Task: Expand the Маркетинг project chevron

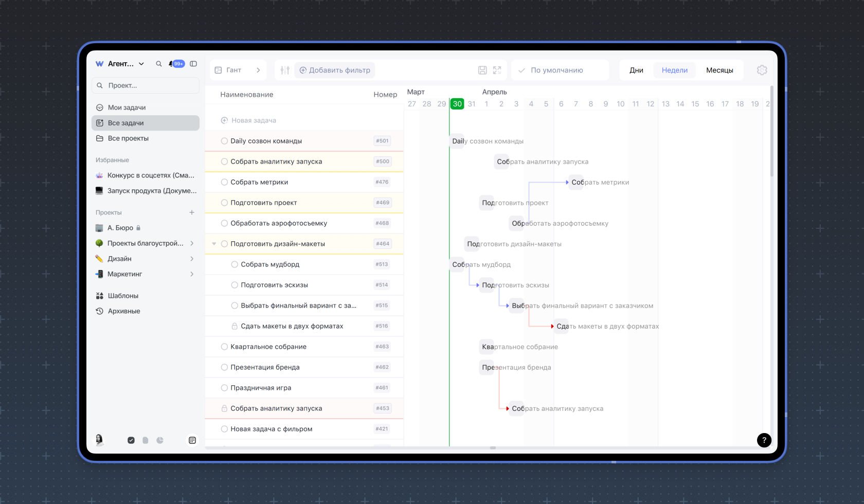Action: pyautogui.click(x=192, y=274)
